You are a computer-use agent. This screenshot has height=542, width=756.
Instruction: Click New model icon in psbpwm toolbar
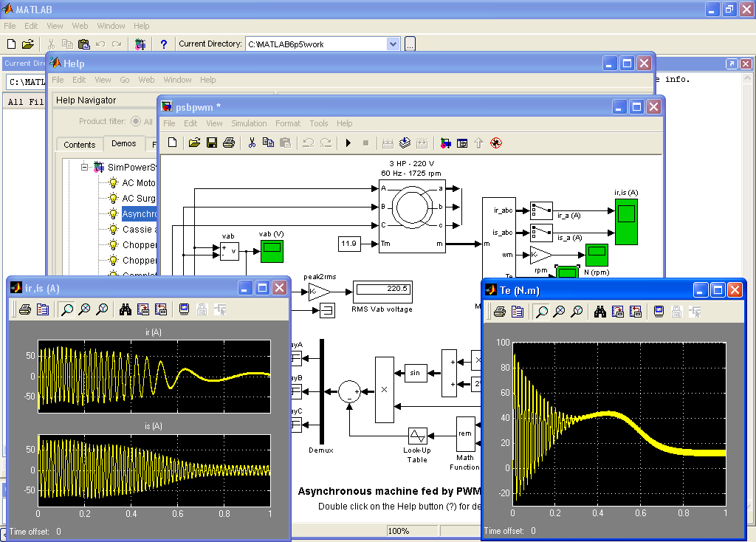click(172, 143)
